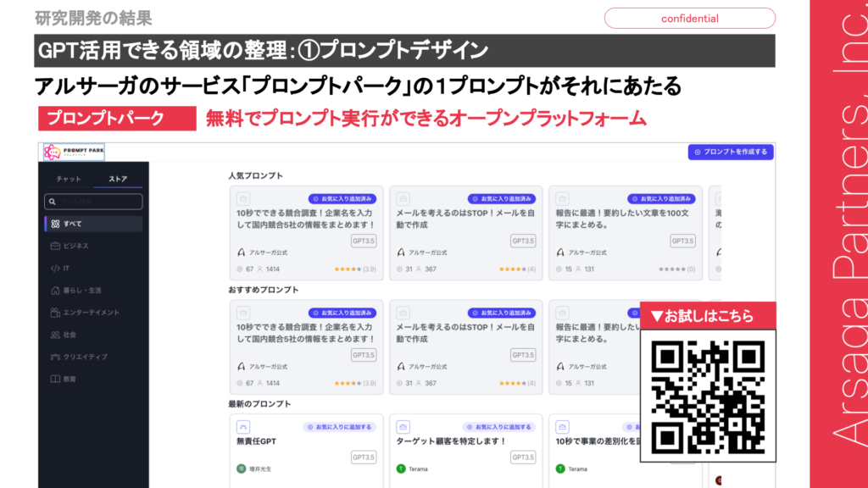Click the QR code under お試しはこちら
Viewport: 868px width, 488px height.
coord(708,396)
